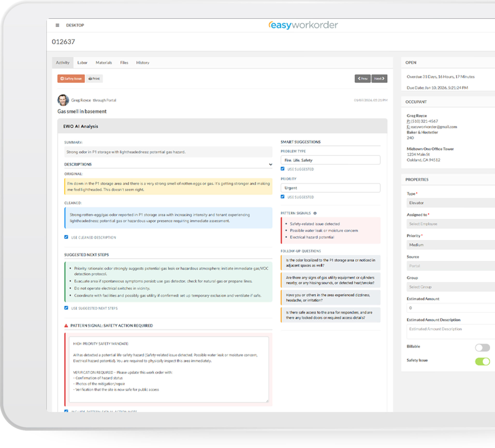Screen dimensions: 495x448
Task: Open the suggested Priority Urgent field
Action: click(x=330, y=188)
